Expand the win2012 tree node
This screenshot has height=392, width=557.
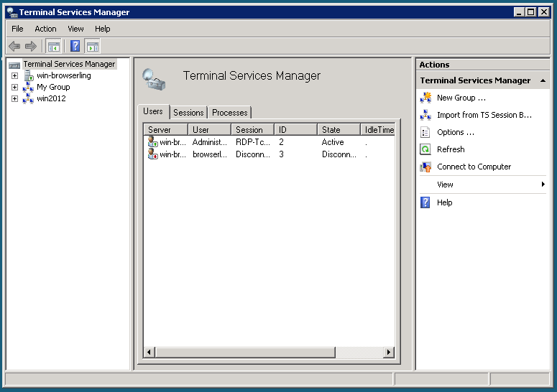(x=14, y=98)
